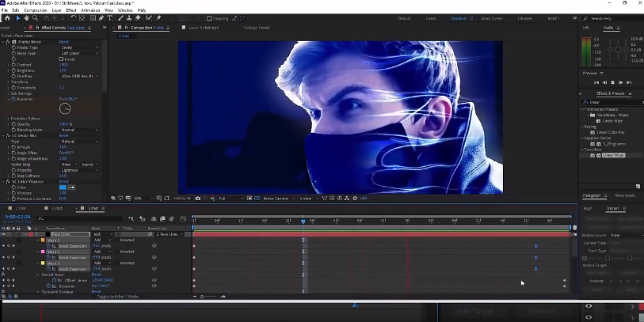Screen dimensions: 644x322
Task: Click Toggle Switches / Modes button
Action: [116, 295]
